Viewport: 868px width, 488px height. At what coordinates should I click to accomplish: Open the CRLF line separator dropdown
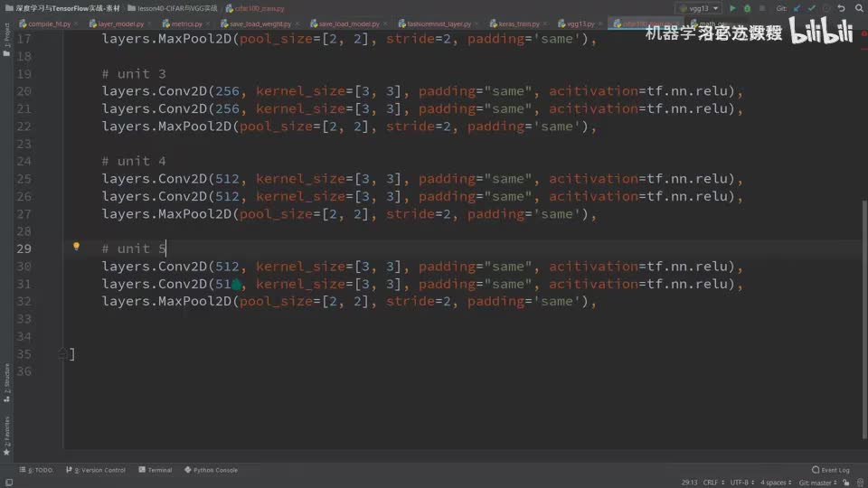[x=713, y=483]
